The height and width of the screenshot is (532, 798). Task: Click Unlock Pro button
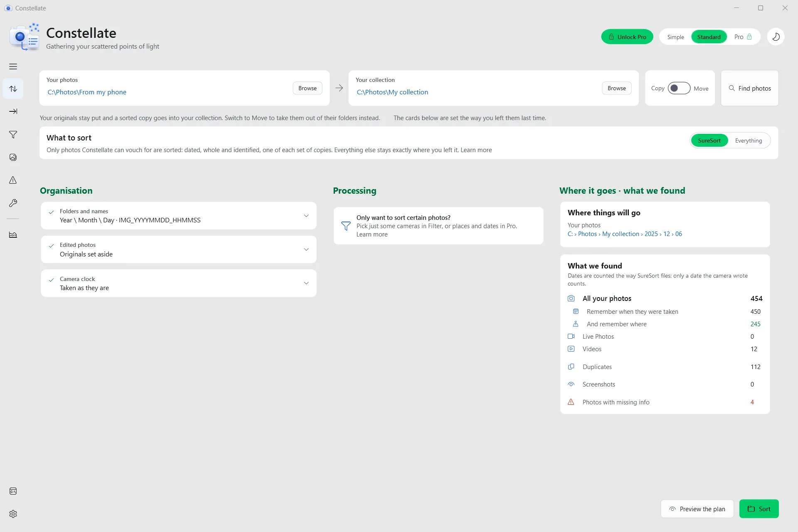point(627,37)
